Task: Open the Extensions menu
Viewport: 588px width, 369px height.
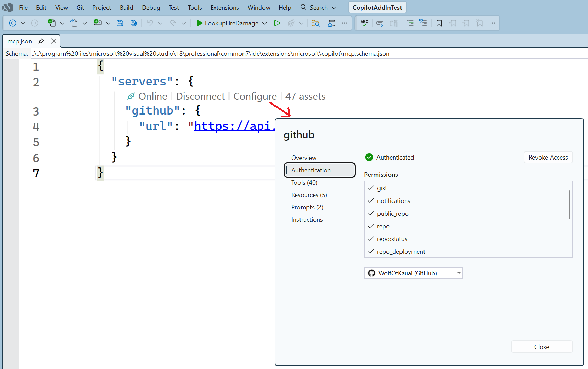Action: (x=225, y=7)
